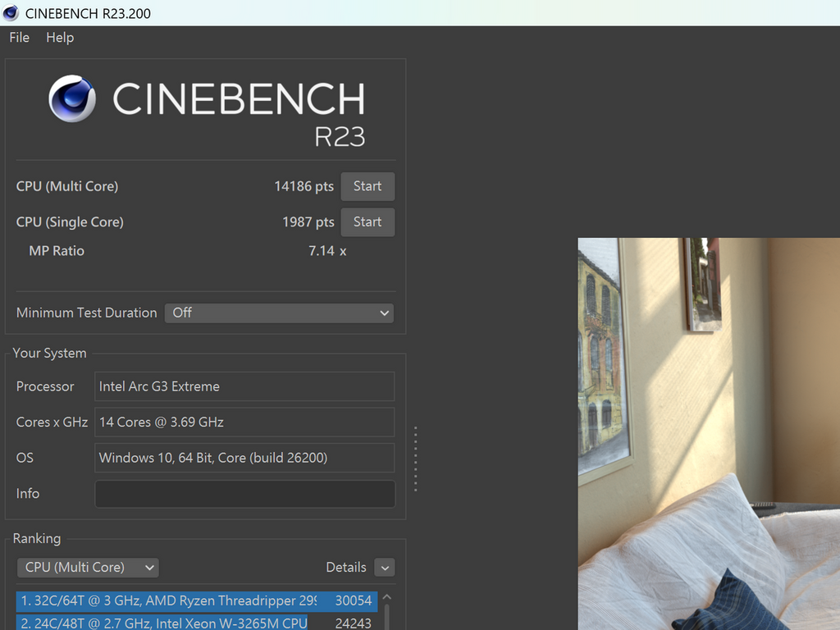Click the OS field showing Windows 10
The image size is (840, 630).
coord(244,458)
